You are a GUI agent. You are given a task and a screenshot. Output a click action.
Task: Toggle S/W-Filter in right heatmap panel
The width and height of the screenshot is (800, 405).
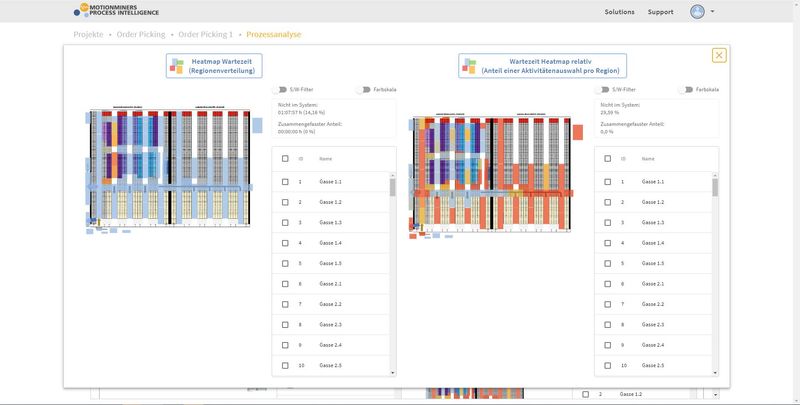coord(603,90)
